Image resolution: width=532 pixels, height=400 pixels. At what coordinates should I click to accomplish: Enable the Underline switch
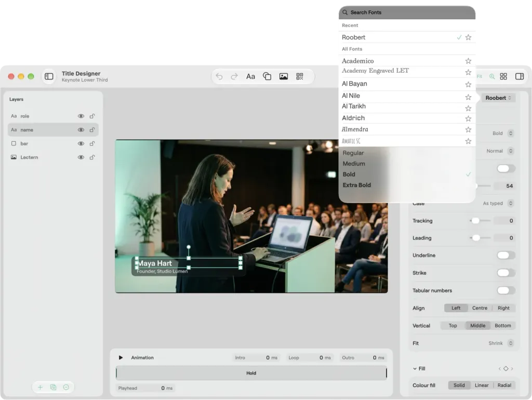point(506,255)
